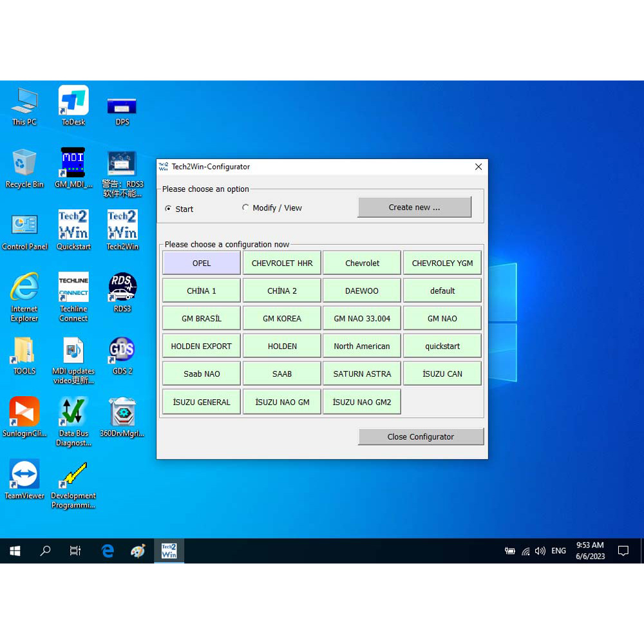Launch Edge from the taskbar
644x644 pixels.
(x=108, y=551)
